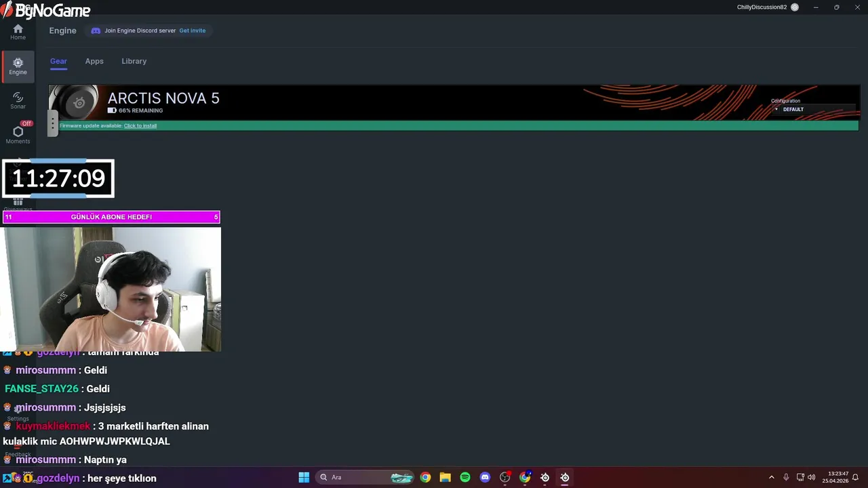This screenshot has width=868, height=488.
Task: Click the Ara taskbar search box
Action: click(366, 477)
